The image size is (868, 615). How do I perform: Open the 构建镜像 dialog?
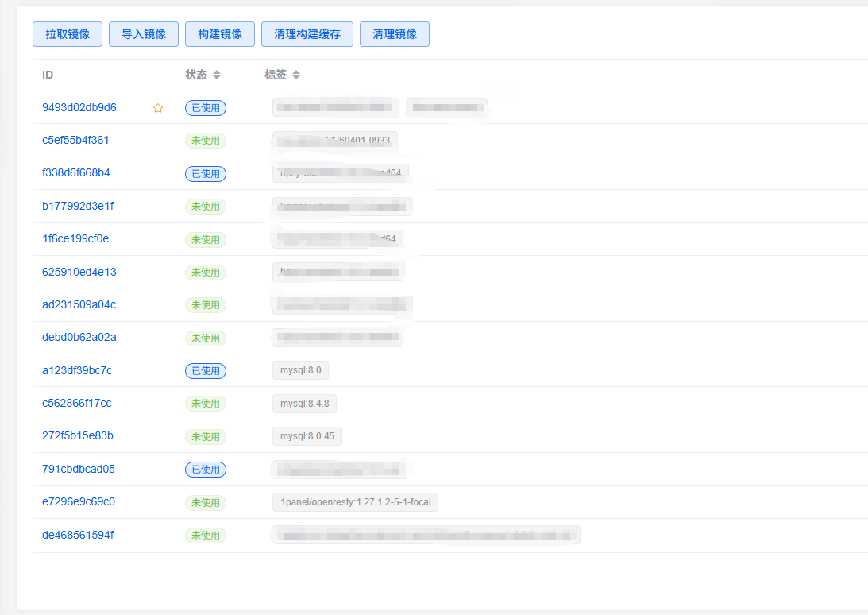[x=220, y=34]
